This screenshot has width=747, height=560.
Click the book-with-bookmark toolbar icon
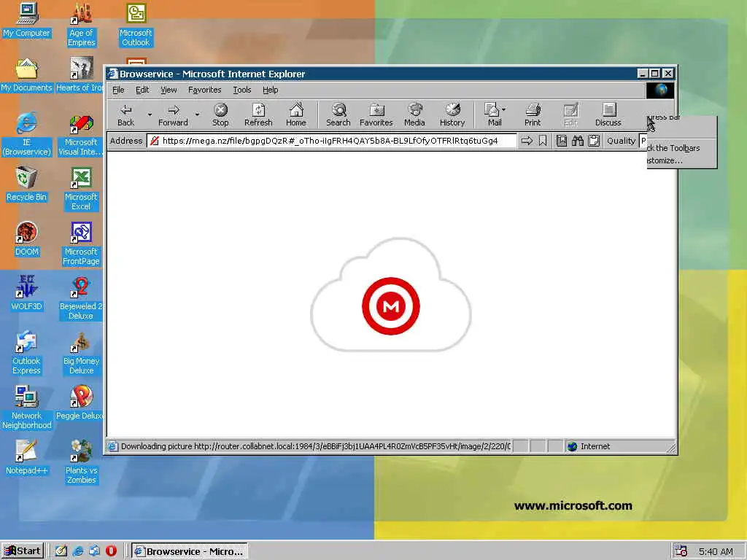562,141
